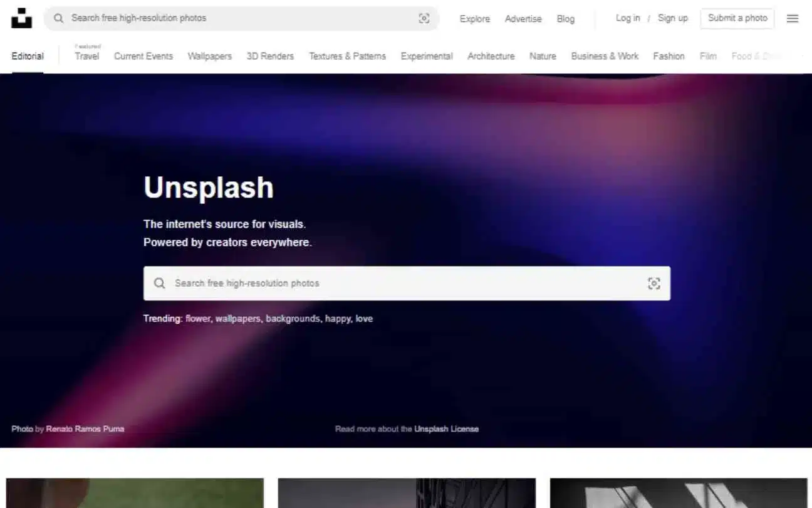The width and height of the screenshot is (812, 508).
Task: Focus the hero search photos field
Action: click(x=407, y=283)
